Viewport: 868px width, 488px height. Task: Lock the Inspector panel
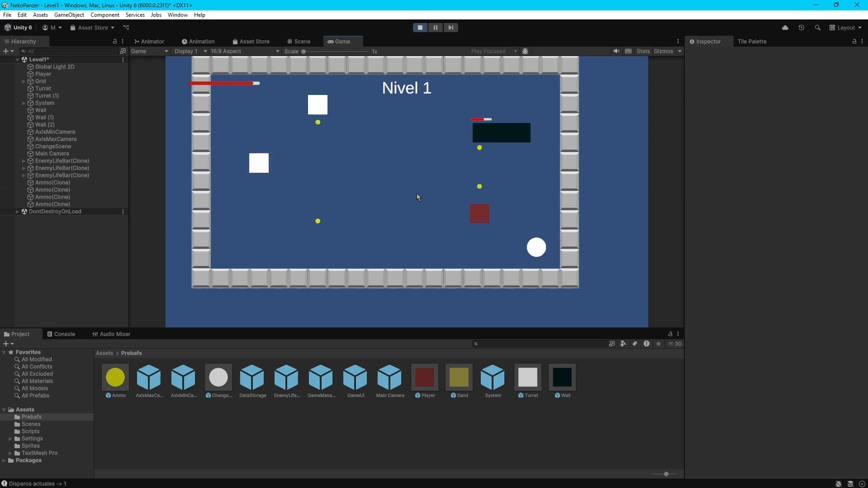[854, 41]
